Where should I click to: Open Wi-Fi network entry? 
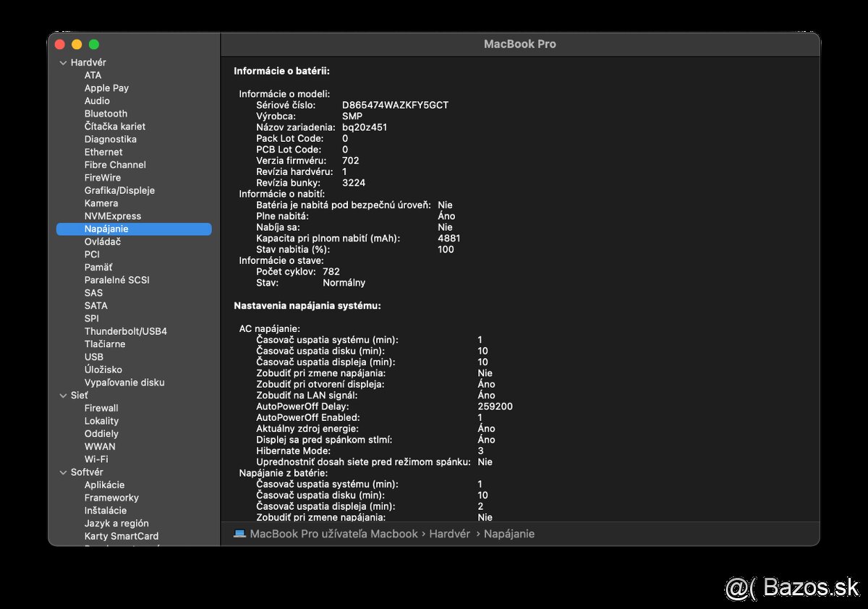point(96,459)
